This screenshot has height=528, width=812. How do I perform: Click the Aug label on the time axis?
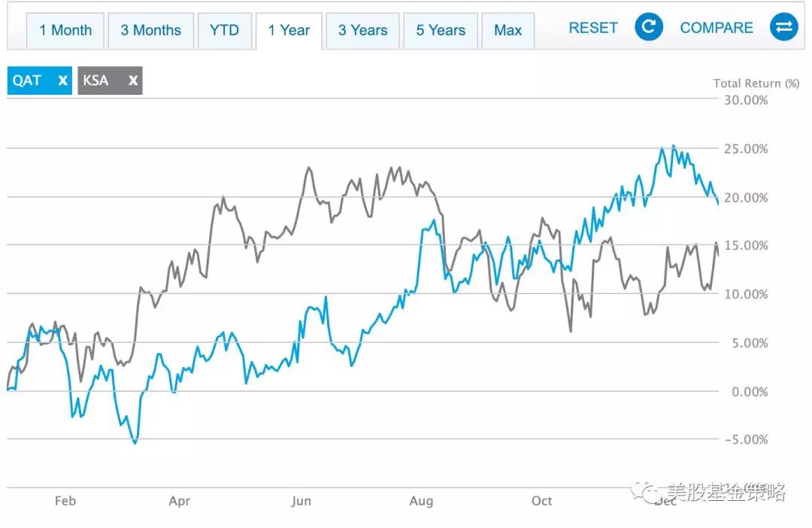tap(421, 502)
